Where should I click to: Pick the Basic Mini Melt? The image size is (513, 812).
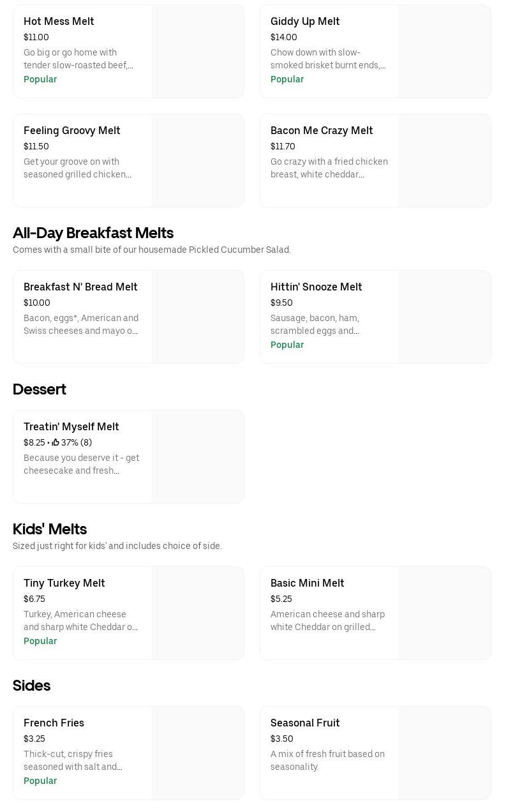(307, 583)
